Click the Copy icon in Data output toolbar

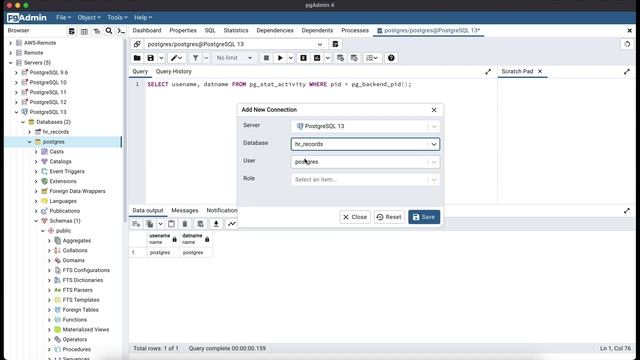[x=150, y=224]
